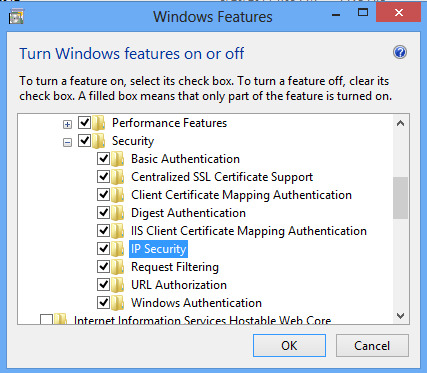Click the vertical scrollbar thumb
427x373 pixels.
tap(400, 198)
